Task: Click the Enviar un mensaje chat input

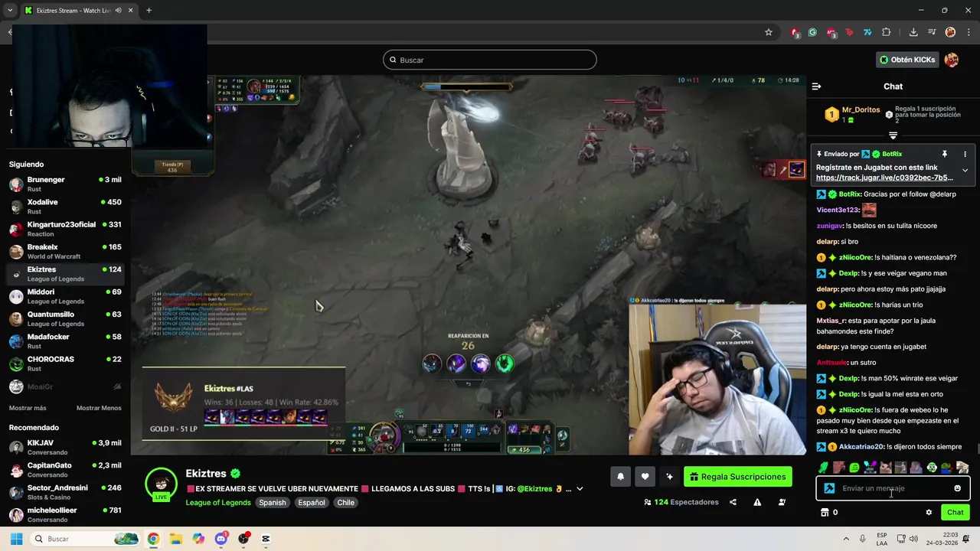Action: (x=892, y=488)
